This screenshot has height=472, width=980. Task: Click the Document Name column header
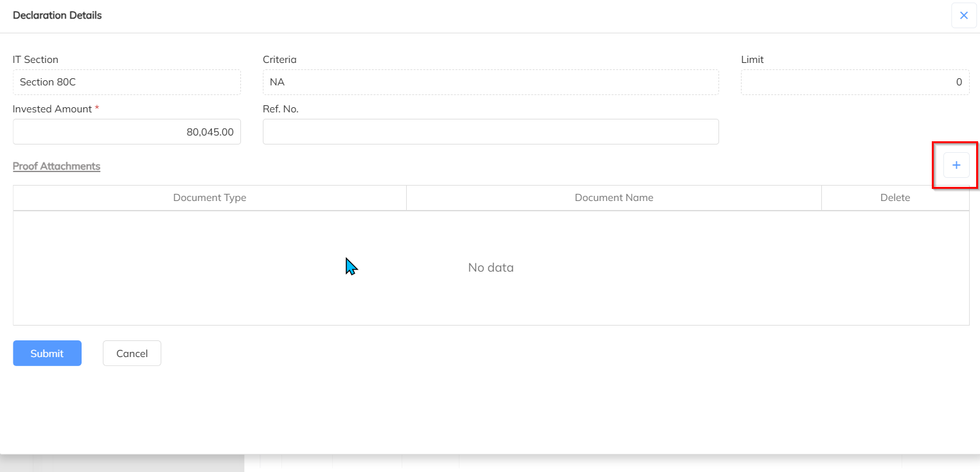614,198
